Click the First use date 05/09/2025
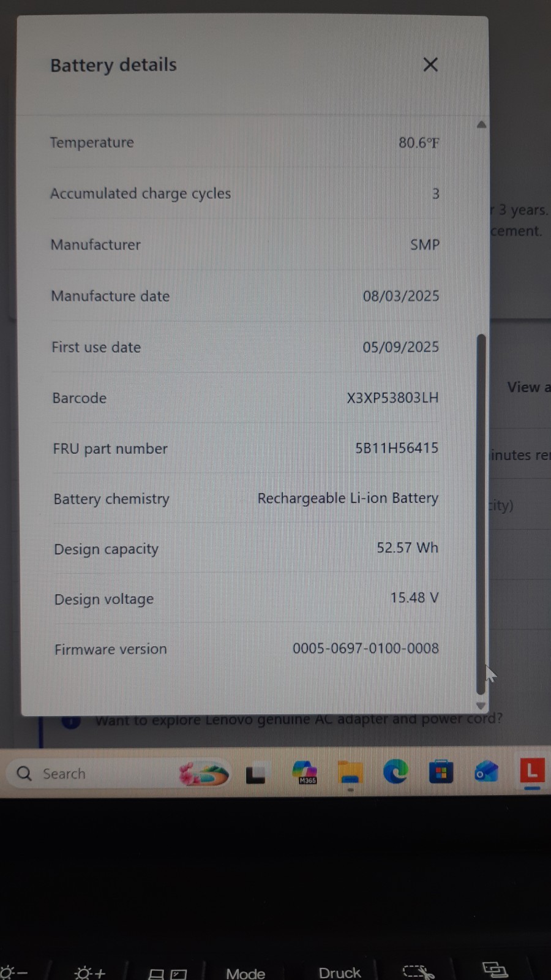Screen dimensions: 551x980 pyautogui.click(x=400, y=347)
